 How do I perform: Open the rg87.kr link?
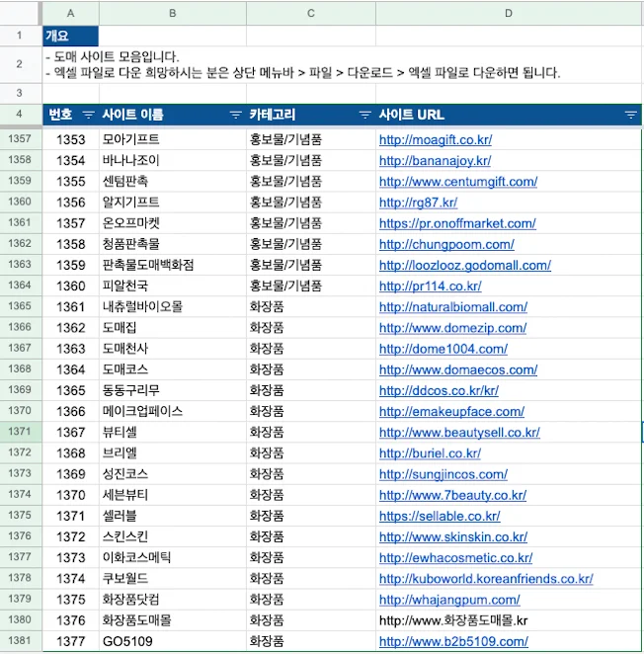(419, 203)
